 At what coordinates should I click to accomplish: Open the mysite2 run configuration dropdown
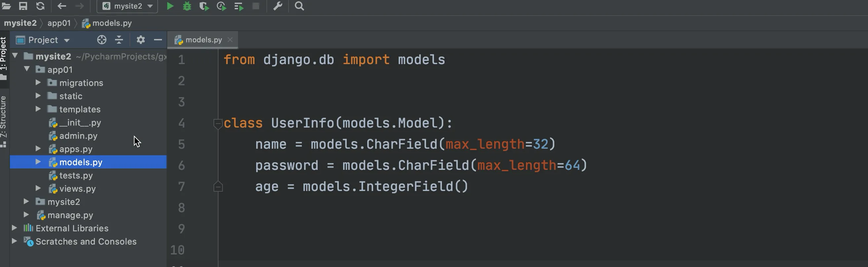pyautogui.click(x=127, y=6)
